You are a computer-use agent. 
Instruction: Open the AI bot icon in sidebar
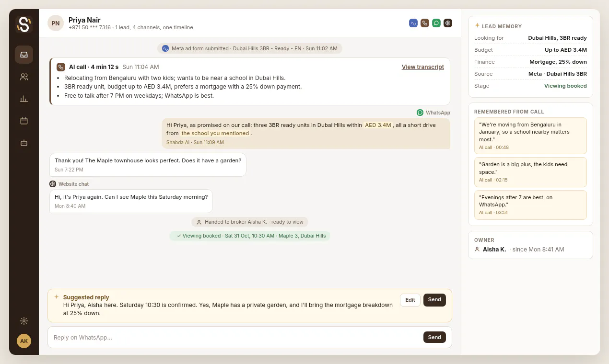click(24, 143)
